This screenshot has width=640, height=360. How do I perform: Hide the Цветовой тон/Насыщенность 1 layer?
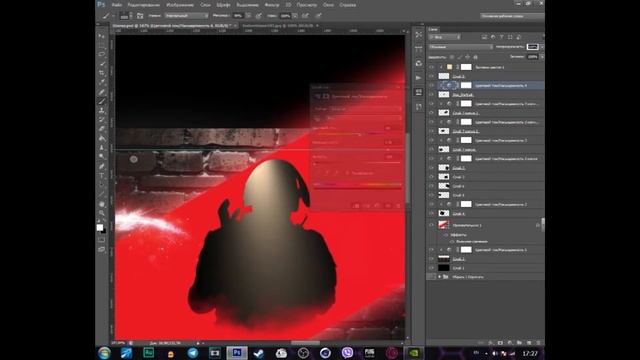(431, 250)
